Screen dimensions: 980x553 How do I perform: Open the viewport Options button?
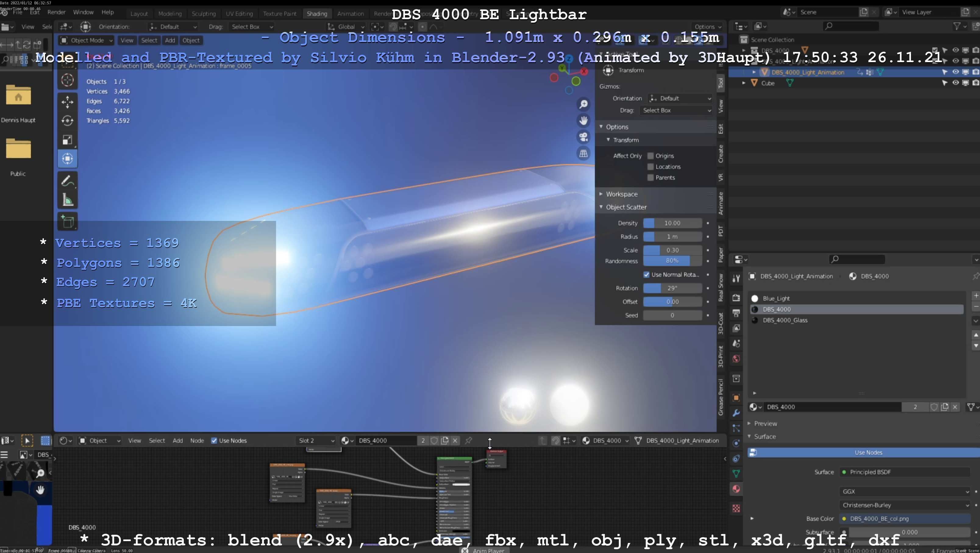(x=707, y=27)
